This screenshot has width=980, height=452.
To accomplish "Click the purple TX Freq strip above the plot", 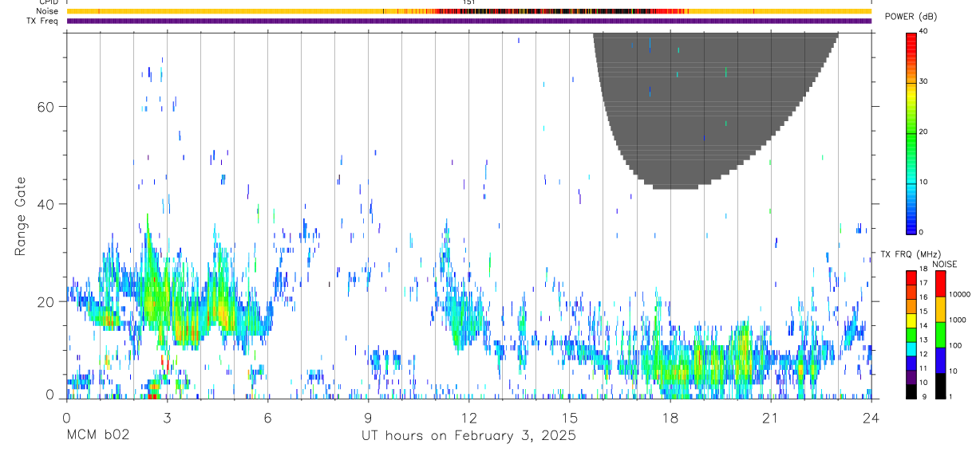I will tap(469, 21).
